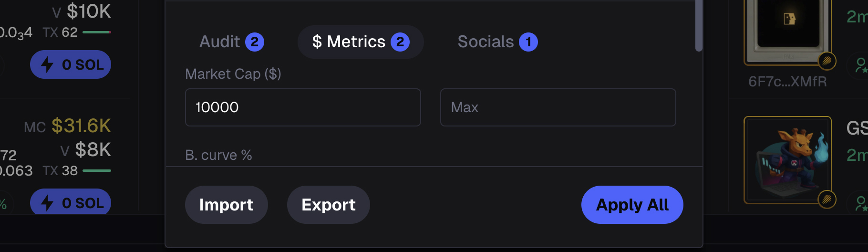Screen dimensions: 868x252
Task: Click lightning quick-buy icon below $10K volume
Action: (x=47, y=64)
